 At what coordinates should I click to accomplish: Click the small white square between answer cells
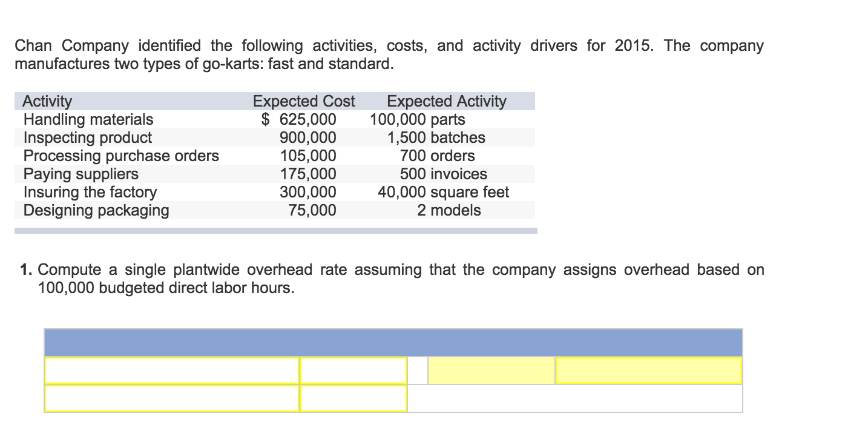(x=418, y=370)
